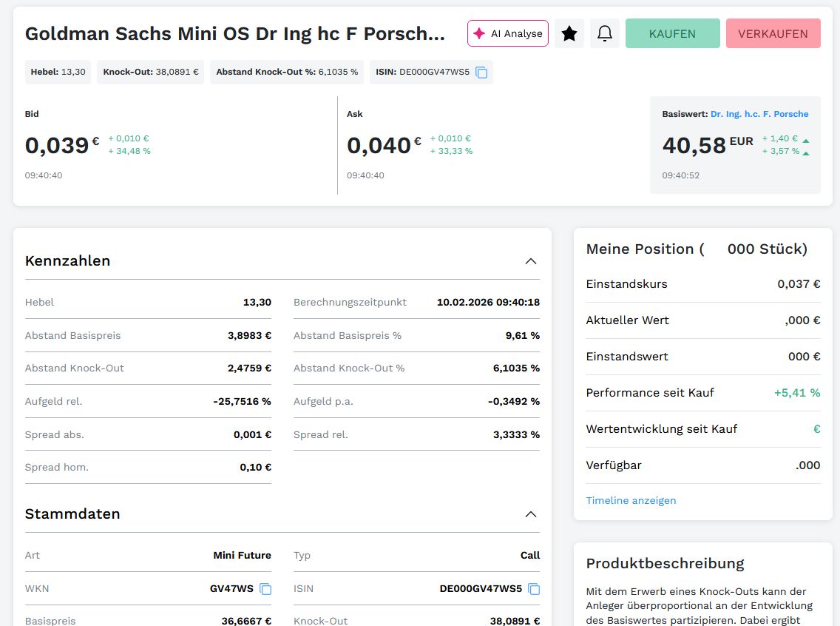Copy the WKN GV47WS value
The image size is (840, 626).
pyautogui.click(x=265, y=589)
